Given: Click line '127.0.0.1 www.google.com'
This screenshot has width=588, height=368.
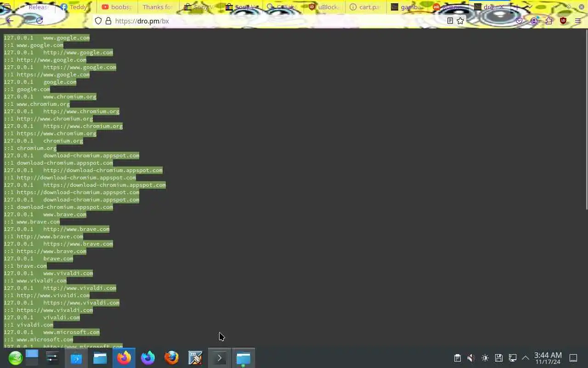Looking at the screenshot, I should click(46, 38).
